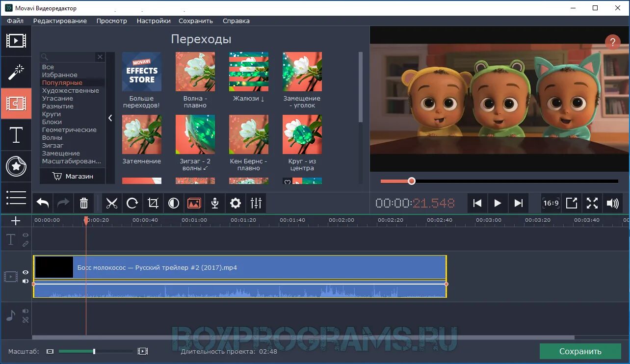Select the Босс молокосос video clip
630x364 pixels.
(x=240, y=268)
